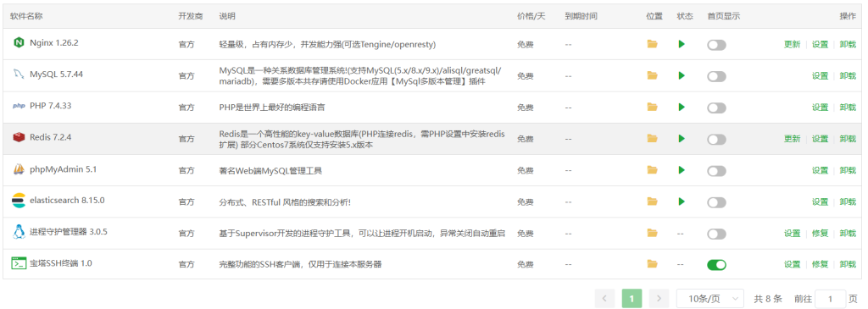868x309 pixels.
Task: Open 设置 for Redis 7.2.4
Action: coord(820,139)
